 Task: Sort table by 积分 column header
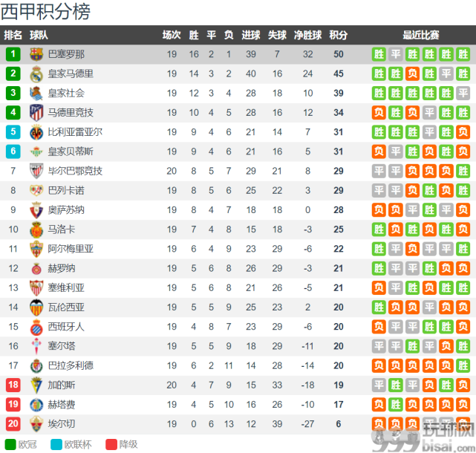(x=339, y=35)
